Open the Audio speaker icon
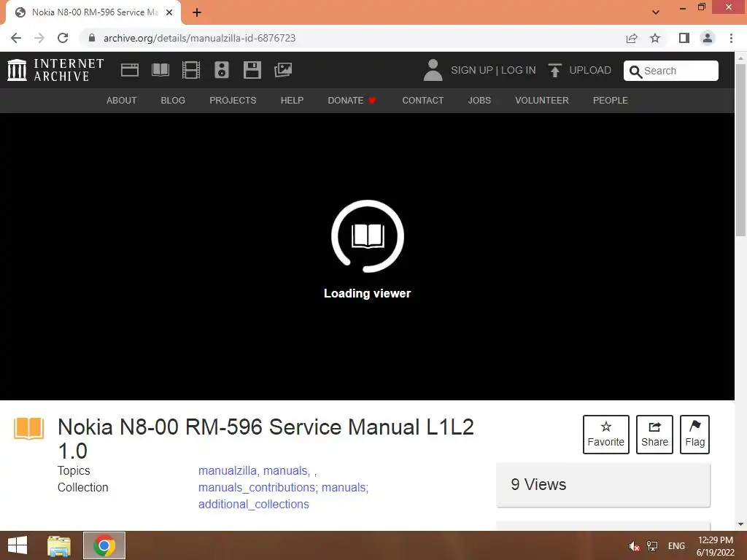This screenshot has height=560, width=747. (222, 70)
